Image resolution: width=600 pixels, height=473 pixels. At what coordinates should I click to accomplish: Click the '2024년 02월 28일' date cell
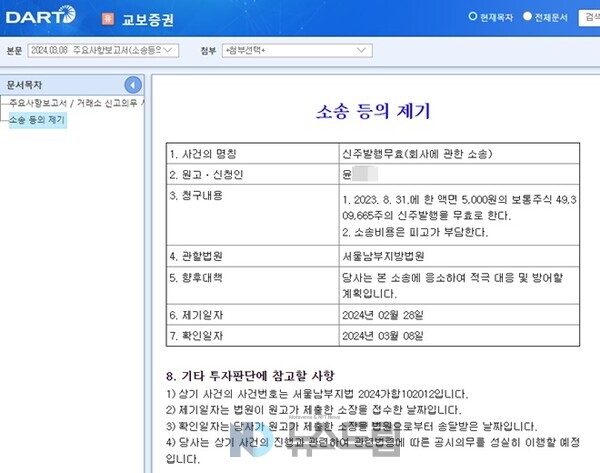pos(459,315)
